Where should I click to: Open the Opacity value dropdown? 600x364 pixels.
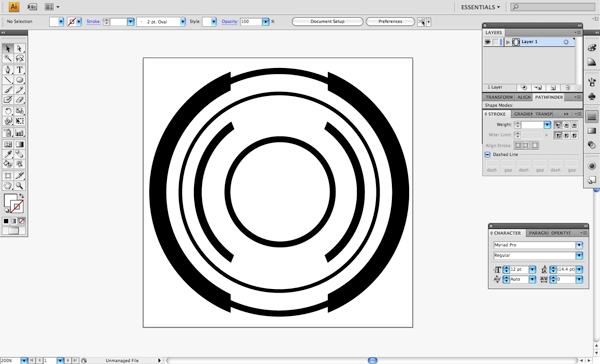[266, 22]
